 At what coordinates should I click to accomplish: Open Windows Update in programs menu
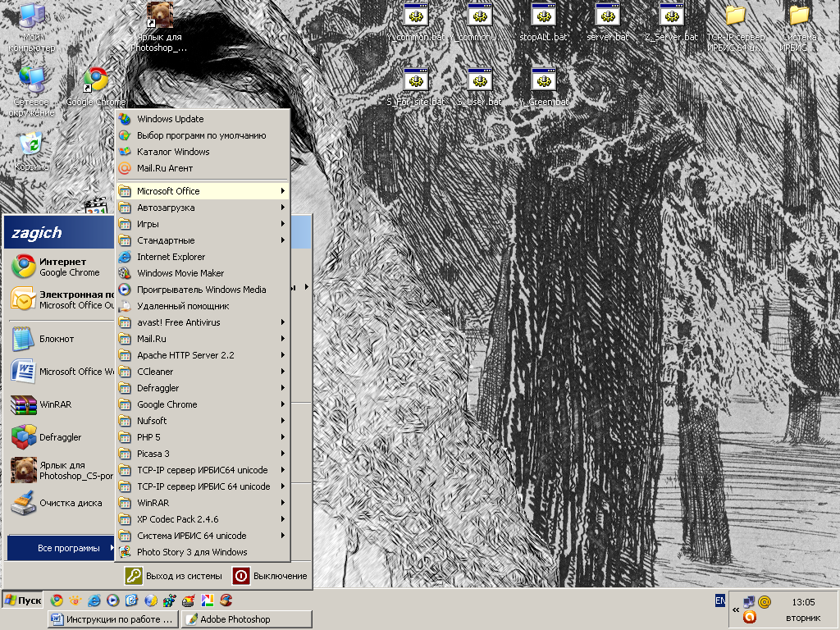pyautogui.click(x=203, y=119)
